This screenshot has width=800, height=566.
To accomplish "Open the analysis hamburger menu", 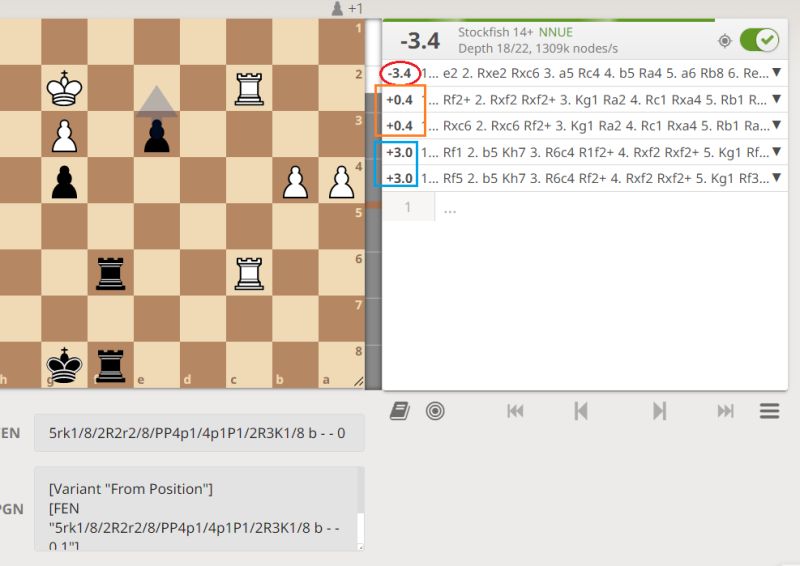I will (769, 411).
